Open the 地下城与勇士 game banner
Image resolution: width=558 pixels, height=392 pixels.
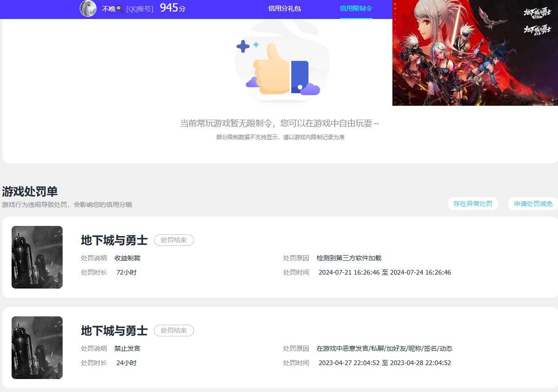click(475, 52)
